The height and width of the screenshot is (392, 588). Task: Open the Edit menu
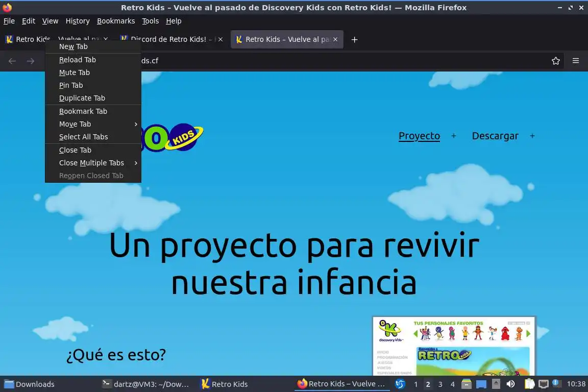(29, 21)
